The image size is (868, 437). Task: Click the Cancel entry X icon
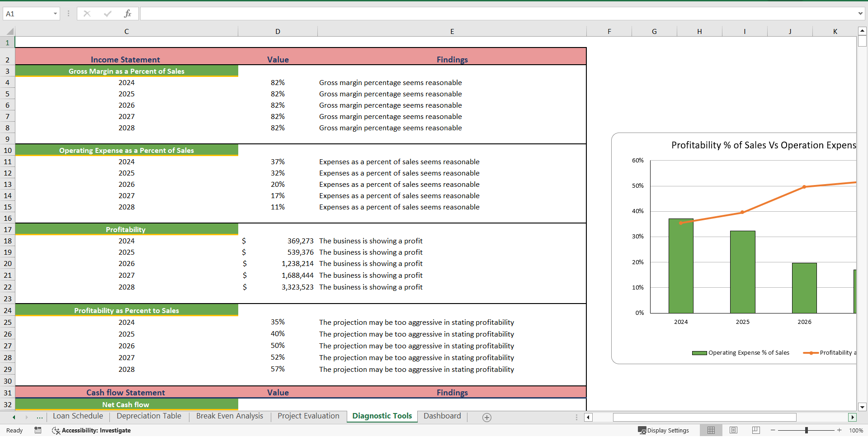[87, 14]
